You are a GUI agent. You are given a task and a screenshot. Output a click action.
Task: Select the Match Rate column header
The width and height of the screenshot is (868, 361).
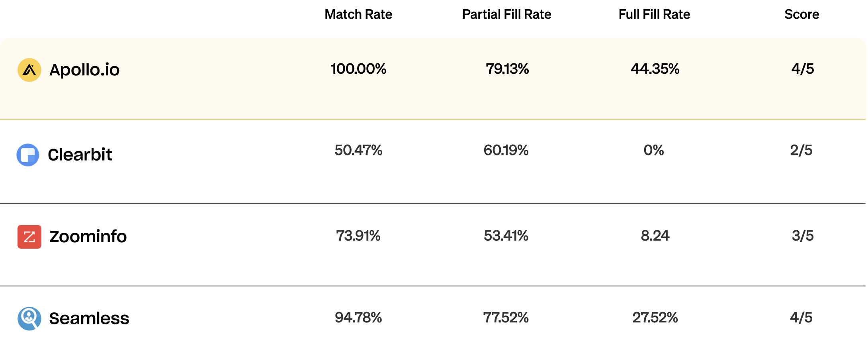click(358, 14)
